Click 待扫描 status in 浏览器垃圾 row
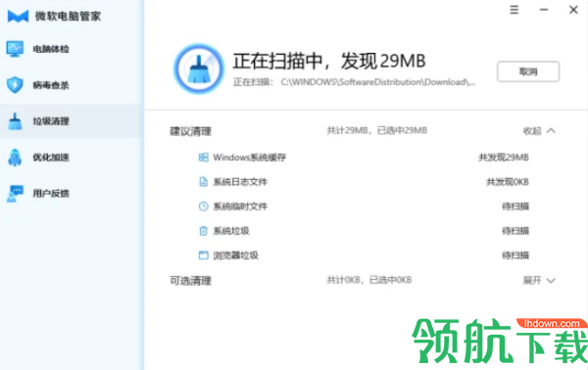 click(515, 255)
